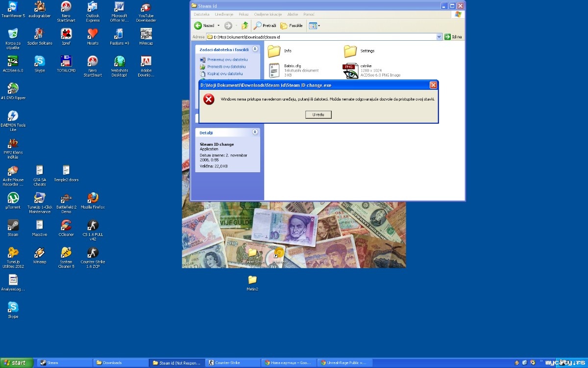Click the DAEMON Tools Lite icon
The width and height of the screenshot is (588, 368).
point(13,121)
